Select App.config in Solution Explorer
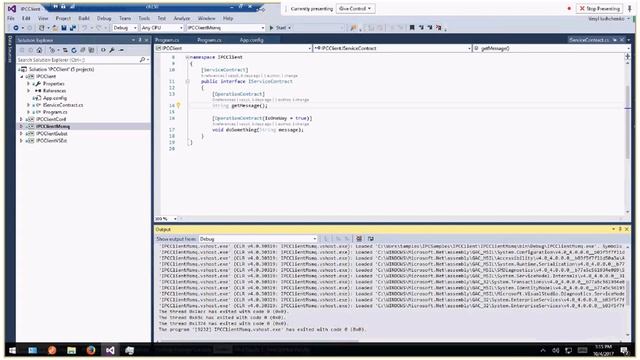 pos(55,98)
